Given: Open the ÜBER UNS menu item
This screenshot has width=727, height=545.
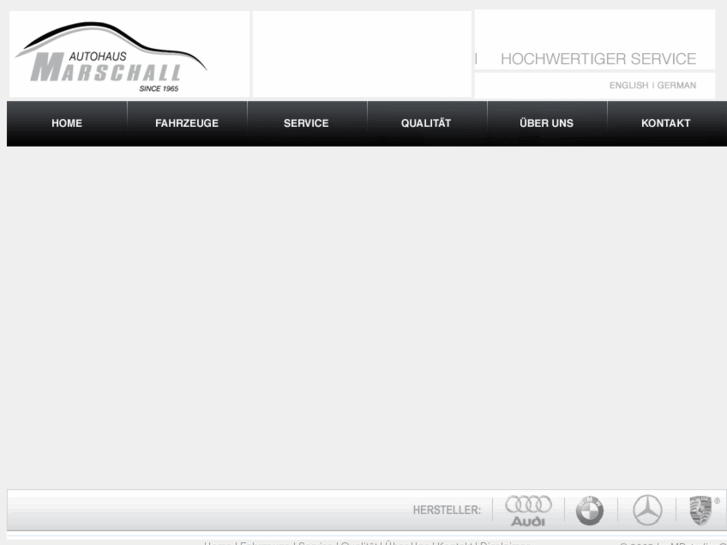Looking at the screenshot, I should pyautogui.click(x=547, y=123).
